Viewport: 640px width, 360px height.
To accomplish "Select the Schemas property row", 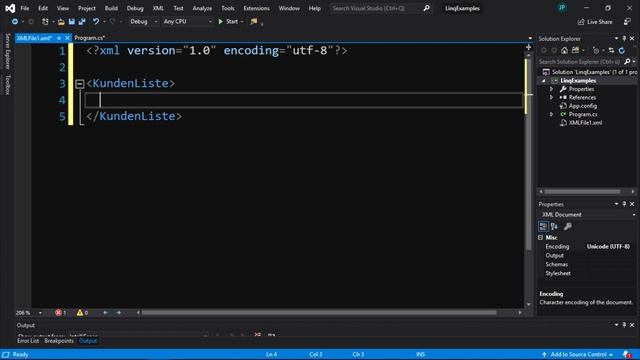I will coord(587,264).
